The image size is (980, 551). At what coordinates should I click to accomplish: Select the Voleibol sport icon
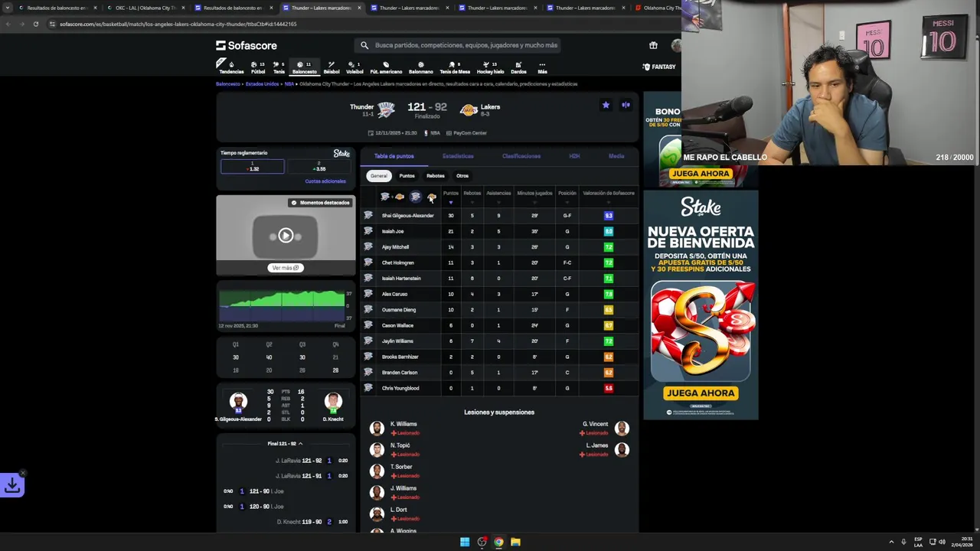tap(354, 67)
